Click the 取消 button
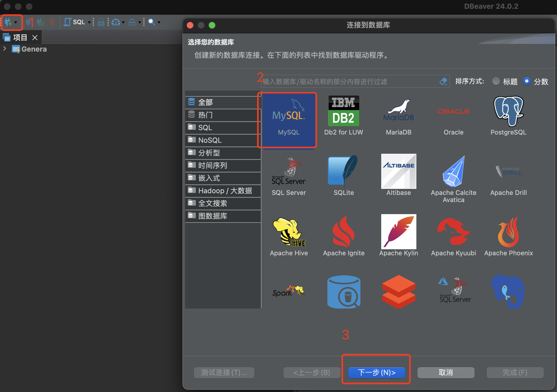The height and width of the screenshot is (392, 557). pos(446,373)
